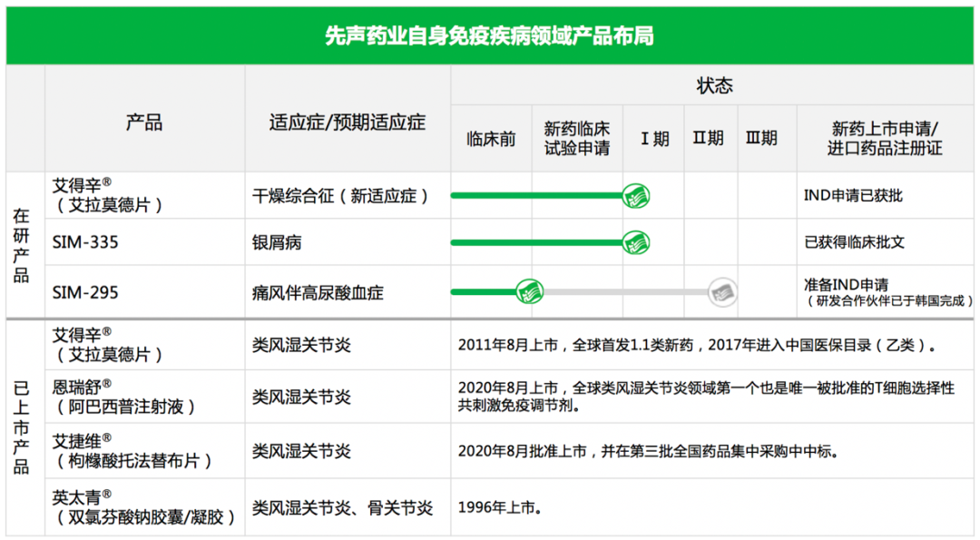This screenshot has height=540, width=980.
Task: Select 艾得辛 product in 在研产品 section
Action: pyautogui.click(x=107, y=195)
